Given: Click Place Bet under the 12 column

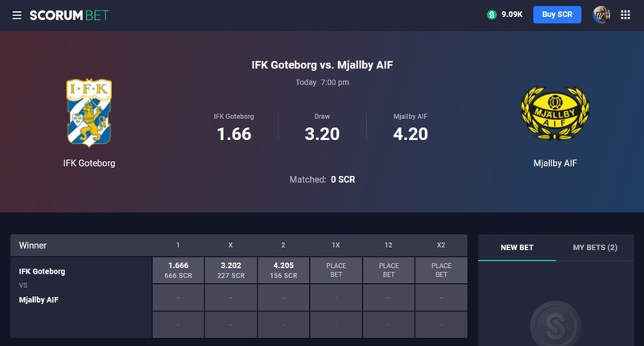Looking at the screenshot, I should click(389, 270).
